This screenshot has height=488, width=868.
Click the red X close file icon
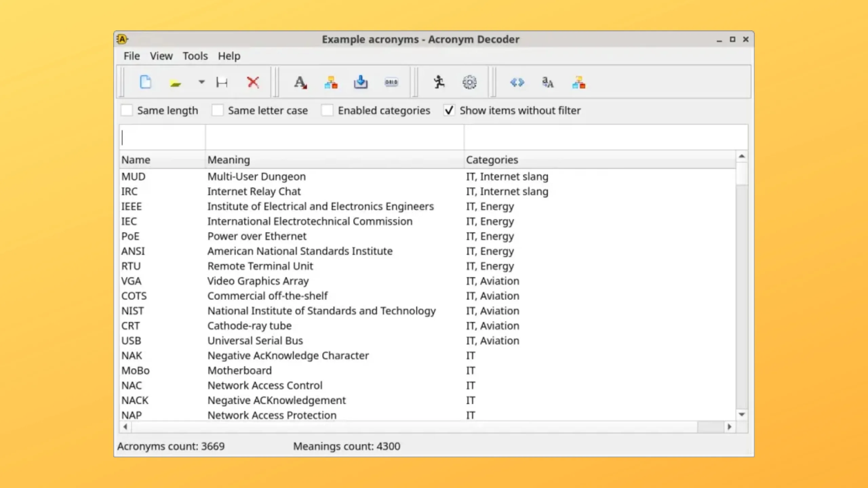tap(253, 82)
